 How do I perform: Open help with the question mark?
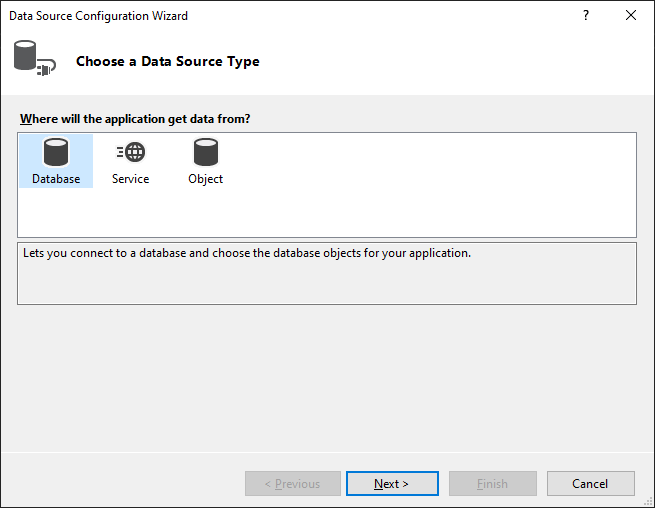point(586,16)
